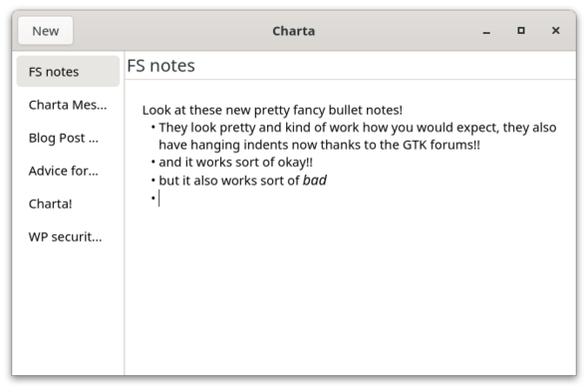The width and height of the screenshot is (588, 390).
Task: Select the FS notes sidebar entry
Action: pos(68,72)
